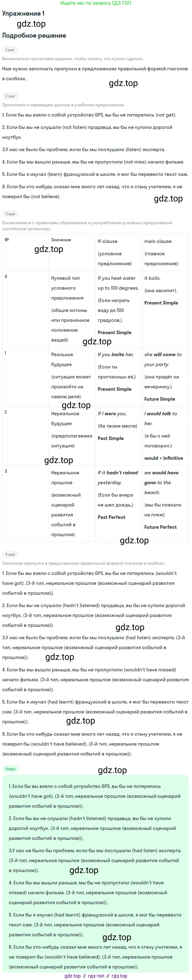Select the "4 шаг" step label

(x=10, y=554)
